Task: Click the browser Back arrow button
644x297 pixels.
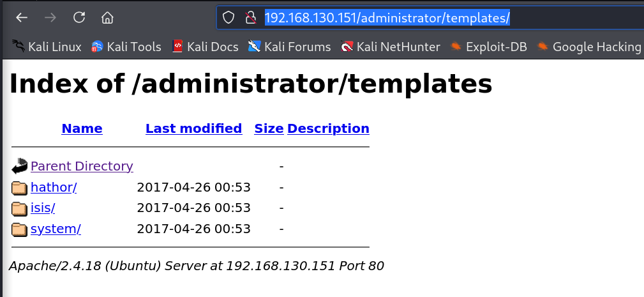Action: coord(22,18)
